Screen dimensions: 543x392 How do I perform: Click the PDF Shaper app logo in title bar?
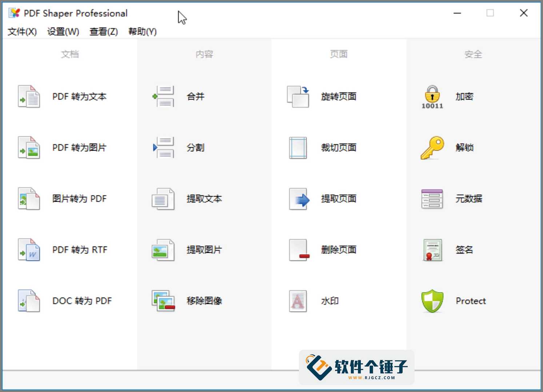[14, 13]
